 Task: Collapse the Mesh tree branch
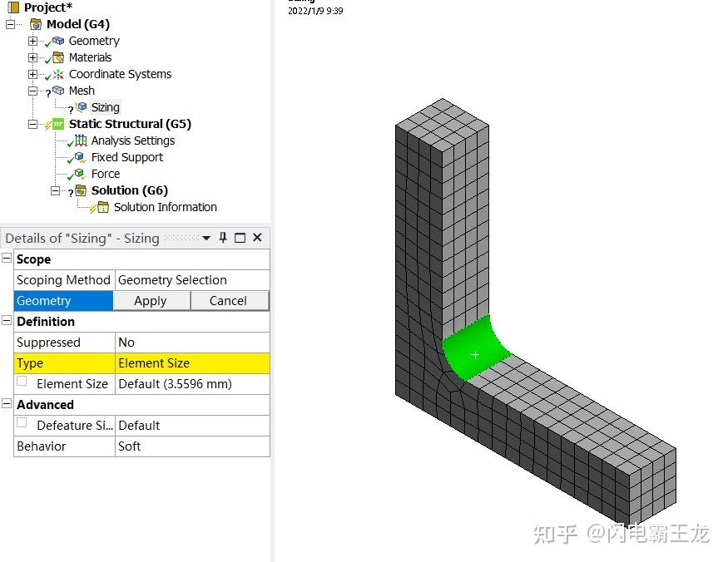32,90
